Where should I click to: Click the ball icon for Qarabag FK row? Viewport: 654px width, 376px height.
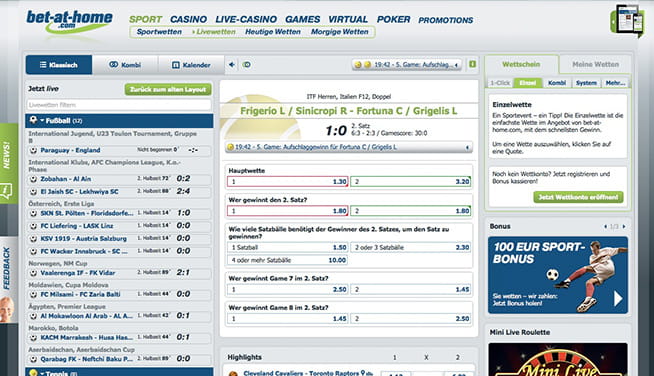click(33, 359)
